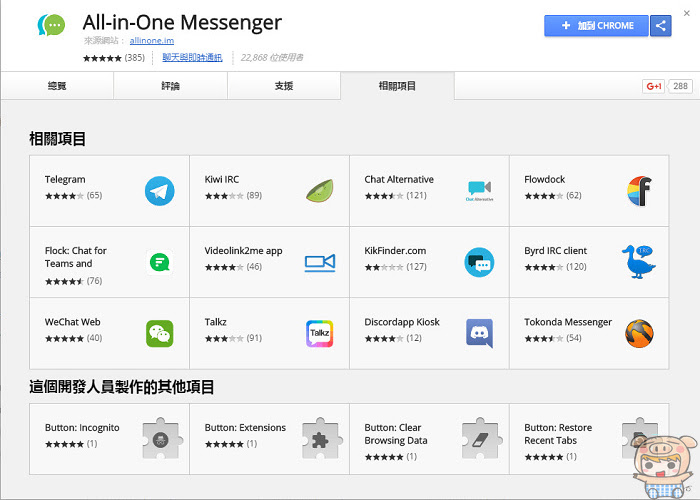Open the Discordapp Kiosk Discord icon
The height and width of the screenshot is (500, 700).
(479, 333)
